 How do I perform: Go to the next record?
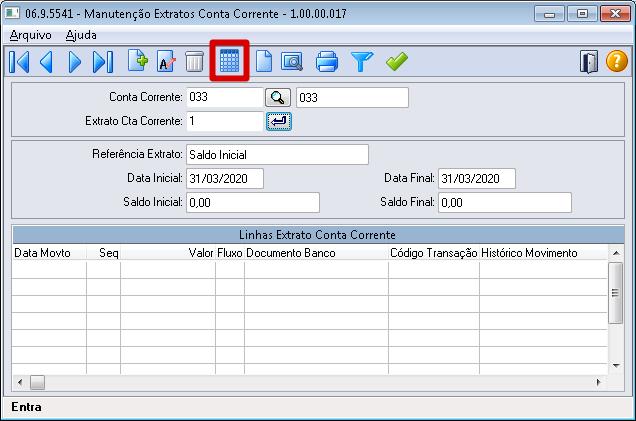(x=75, y=62)
